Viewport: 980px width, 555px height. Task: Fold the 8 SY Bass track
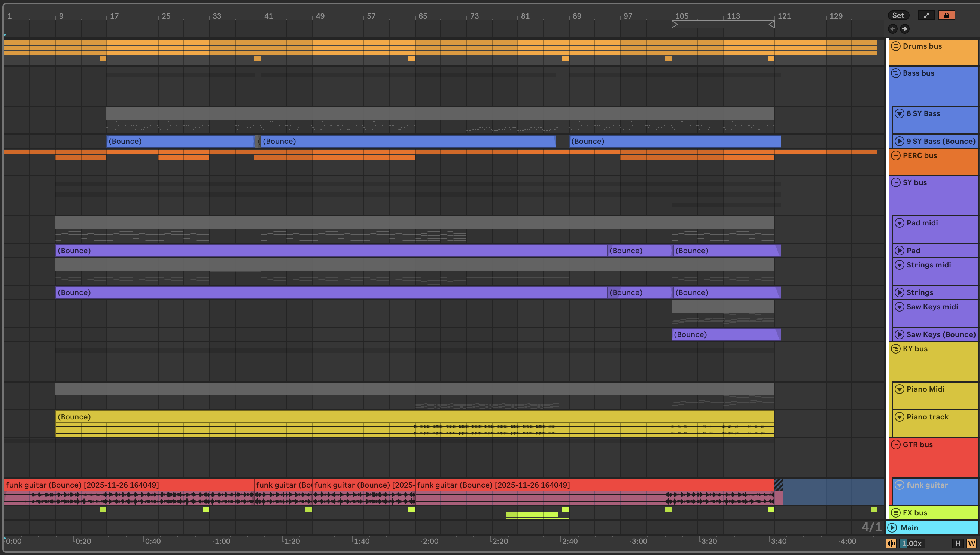900,113
